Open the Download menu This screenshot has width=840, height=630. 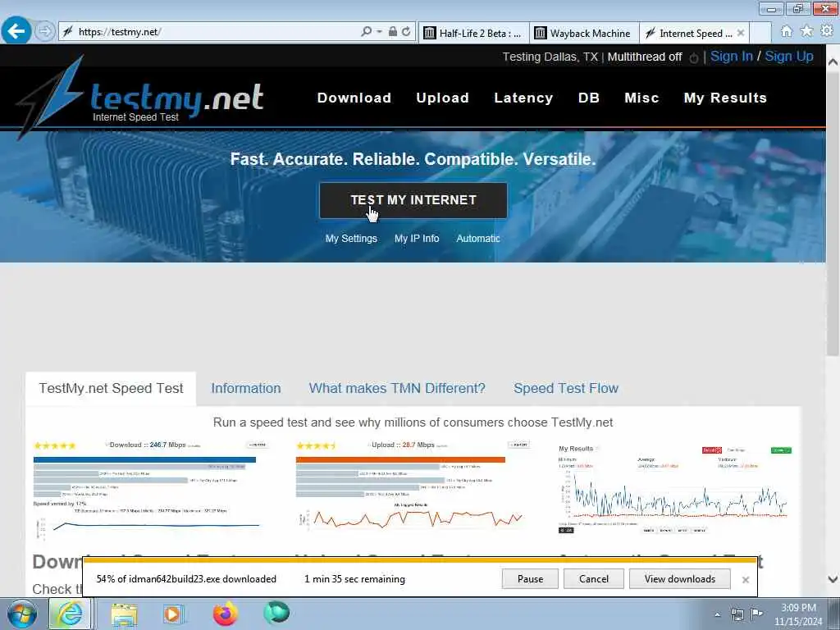(354, 98)
